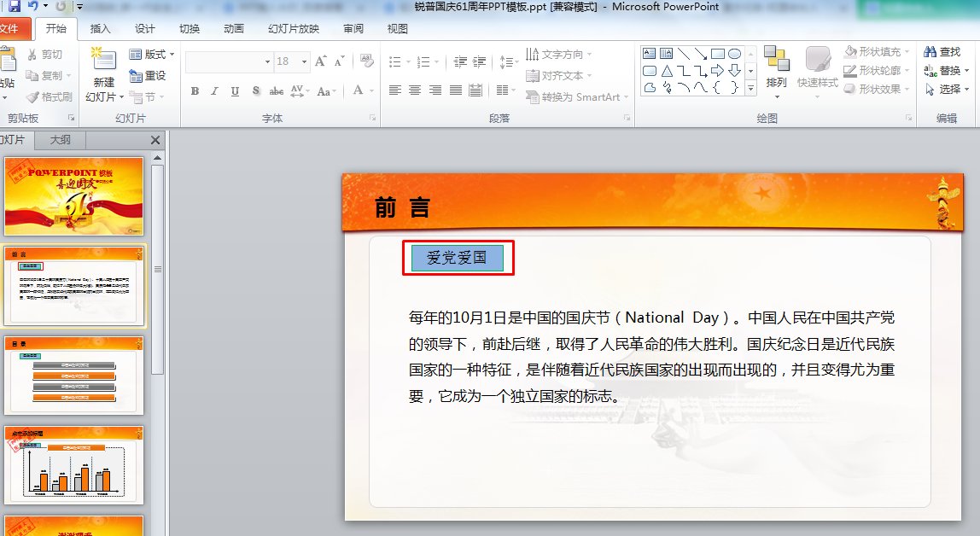Screen dimensions: 980x536
Task: Open the font size dropdown
Action: click(304, 61)
